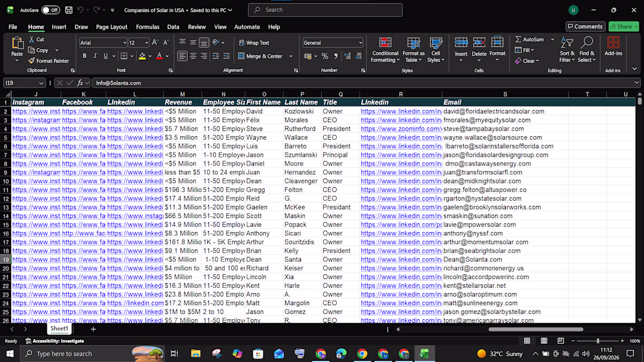644x362 pixels.
Task: Open Conditional Formatting
Action: pos(385,50)
